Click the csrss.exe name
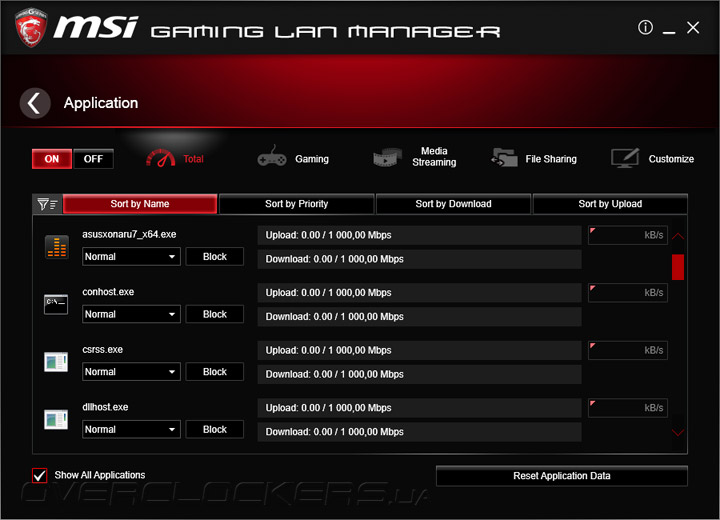This screenshot has width=720, height=520. coord(102,350)
